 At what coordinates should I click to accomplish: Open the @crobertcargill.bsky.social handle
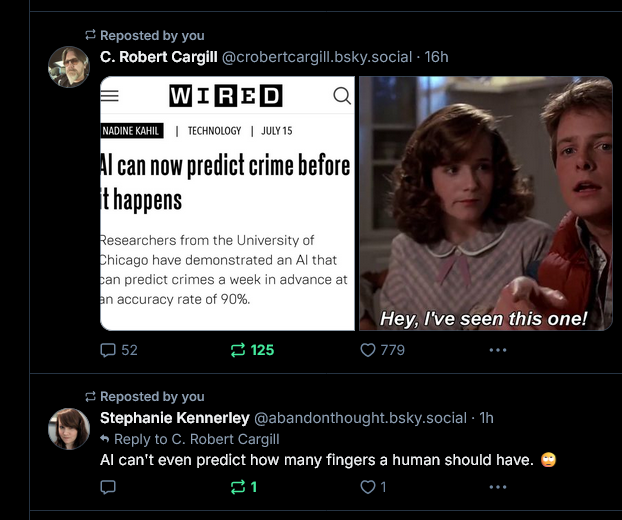coord(317,57)
